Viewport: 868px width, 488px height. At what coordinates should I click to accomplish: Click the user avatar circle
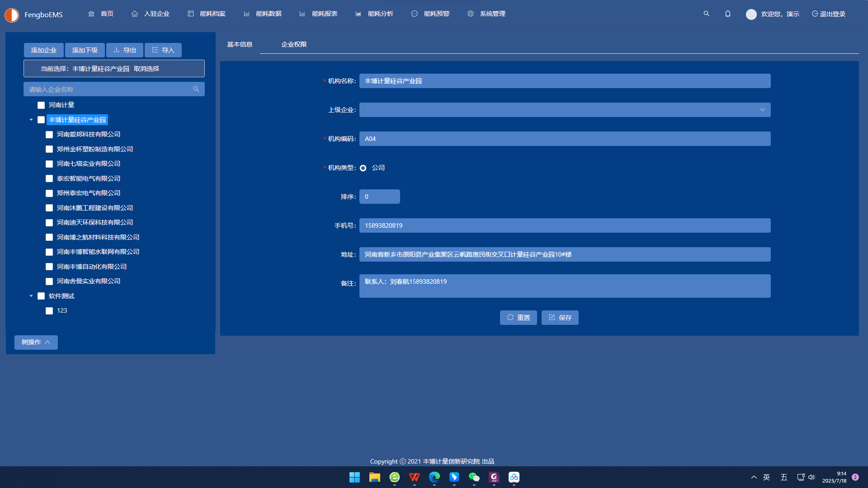click(x=751, y=14)
